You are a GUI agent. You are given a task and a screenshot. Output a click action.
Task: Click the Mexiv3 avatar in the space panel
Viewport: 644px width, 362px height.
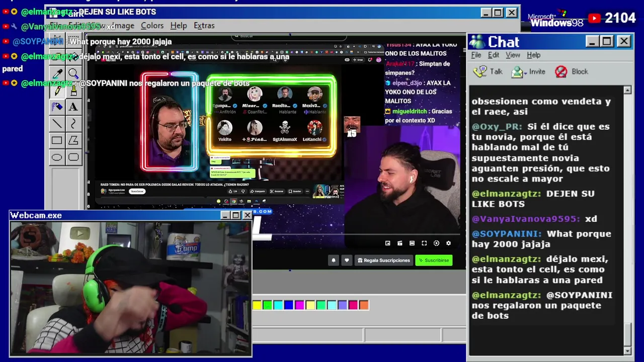tap(315, 94)
